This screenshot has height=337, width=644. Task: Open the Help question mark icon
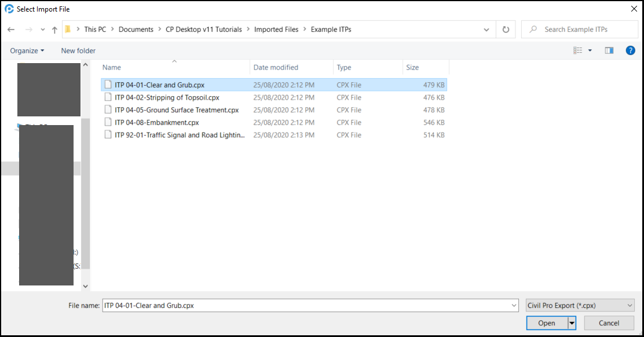(631, 51)
